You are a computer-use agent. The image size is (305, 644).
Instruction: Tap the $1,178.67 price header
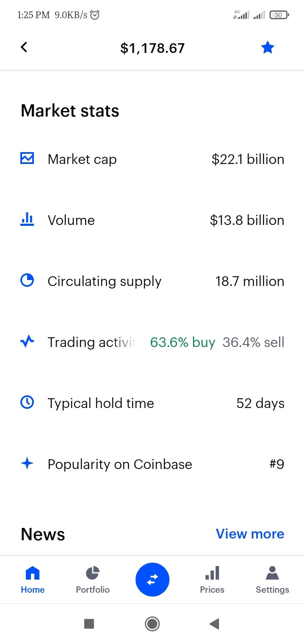point(152,48)
